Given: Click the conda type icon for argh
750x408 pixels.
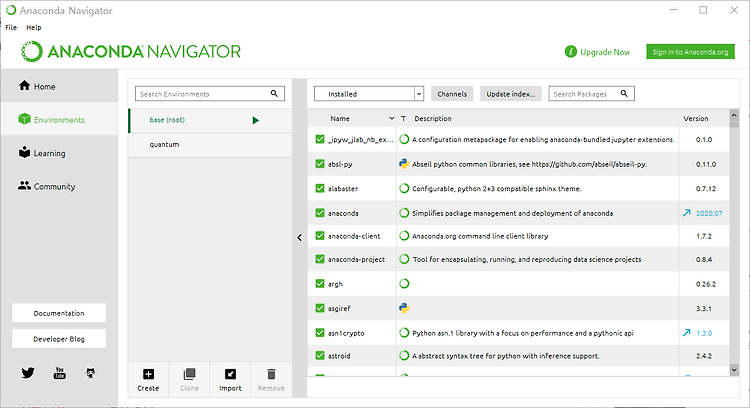Looking at the screenshot, I should click(x=404, y=284).
